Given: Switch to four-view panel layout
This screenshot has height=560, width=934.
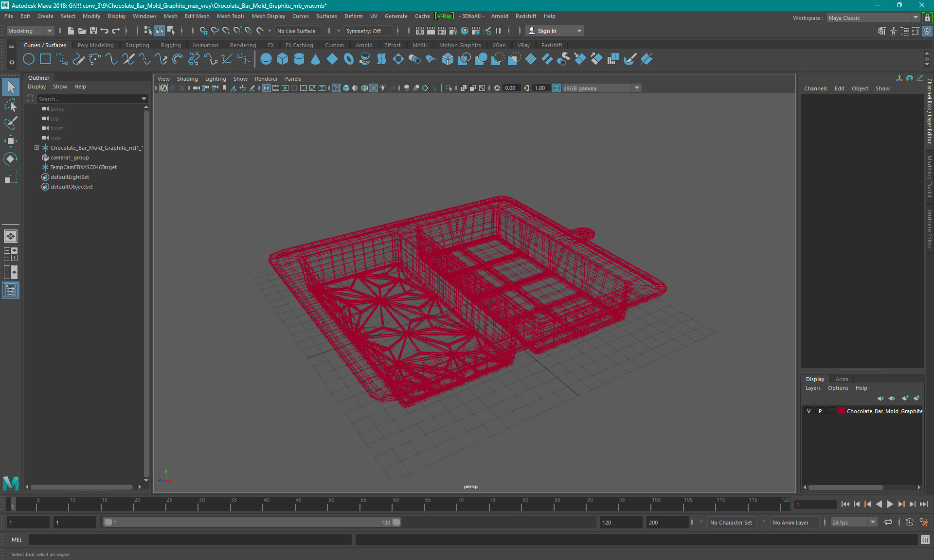Looking at the screenshot, I should (11, 254).
